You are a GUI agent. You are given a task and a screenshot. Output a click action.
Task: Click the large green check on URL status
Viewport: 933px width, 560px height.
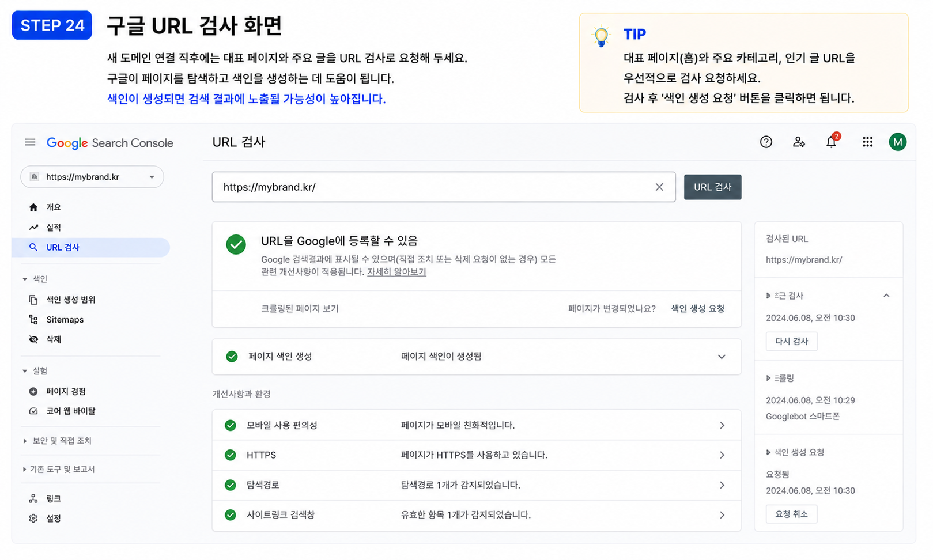(x=236, y=244)
